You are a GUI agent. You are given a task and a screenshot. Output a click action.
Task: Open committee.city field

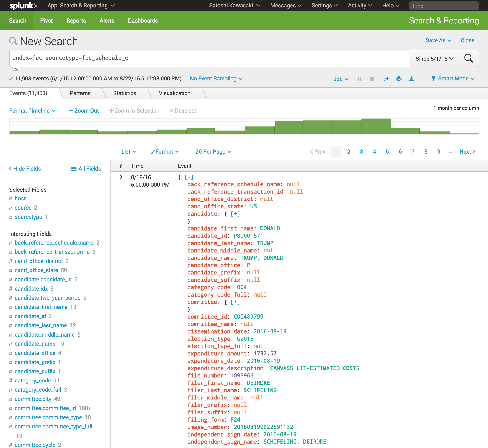[x=33, y=399]
